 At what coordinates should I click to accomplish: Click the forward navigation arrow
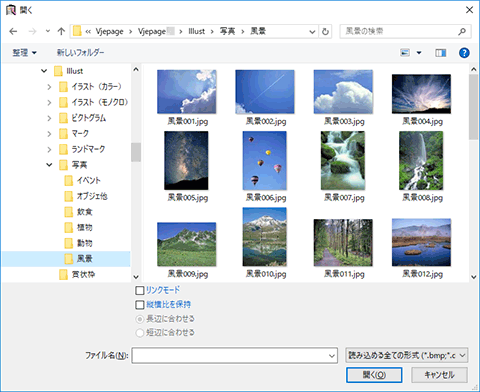pos(32,31)
